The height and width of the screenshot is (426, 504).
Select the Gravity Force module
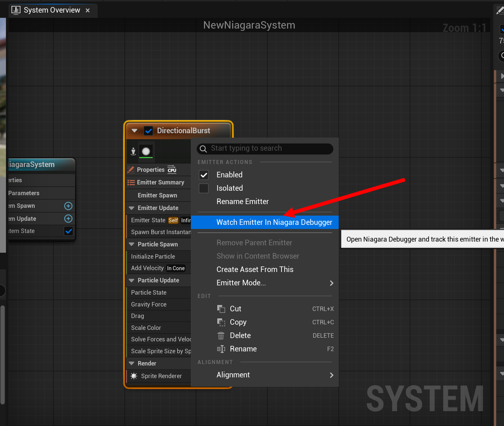pos(159,304)
